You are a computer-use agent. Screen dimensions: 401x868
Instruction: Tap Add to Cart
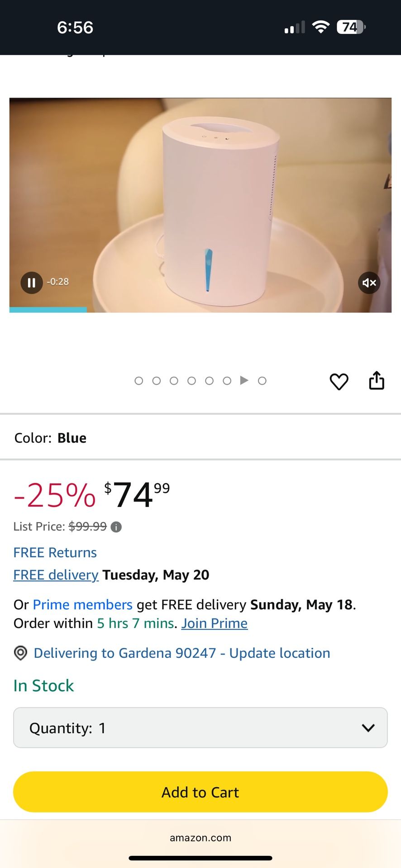point(200,792)
